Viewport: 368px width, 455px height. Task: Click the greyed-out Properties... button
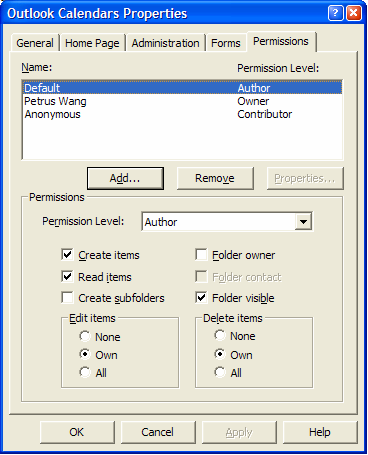tap(305, 178)
